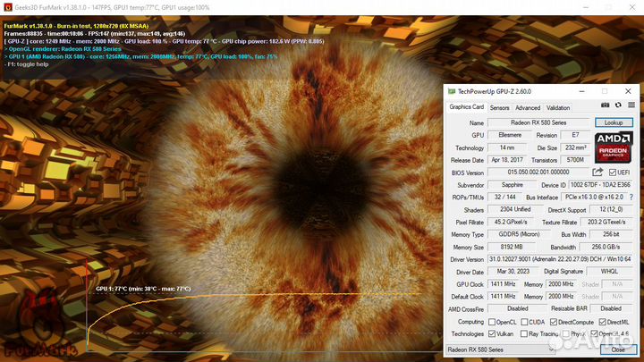Click the GPU field showing Ellesmere
The width and height of the screenshot is (644, 362).
tap(510, 135)
